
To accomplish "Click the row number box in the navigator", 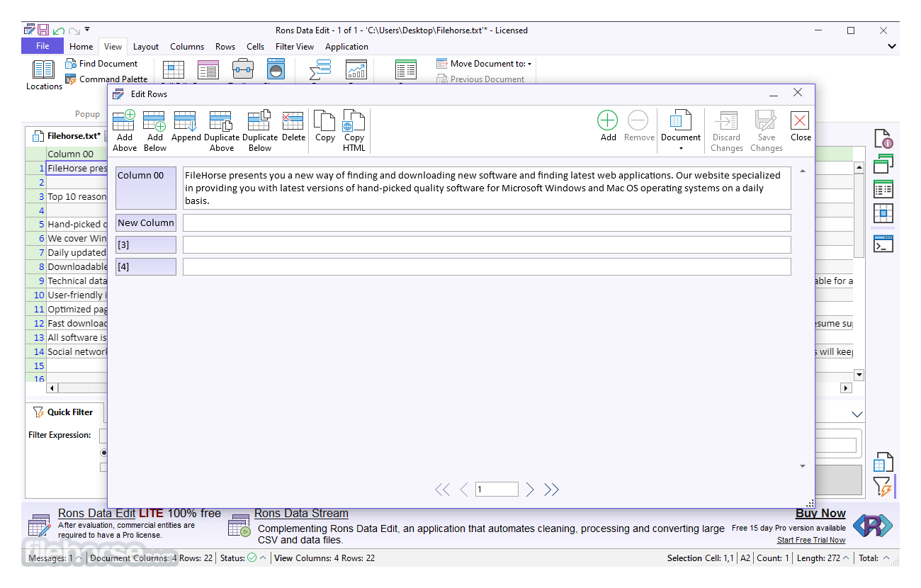I will 497,490.
